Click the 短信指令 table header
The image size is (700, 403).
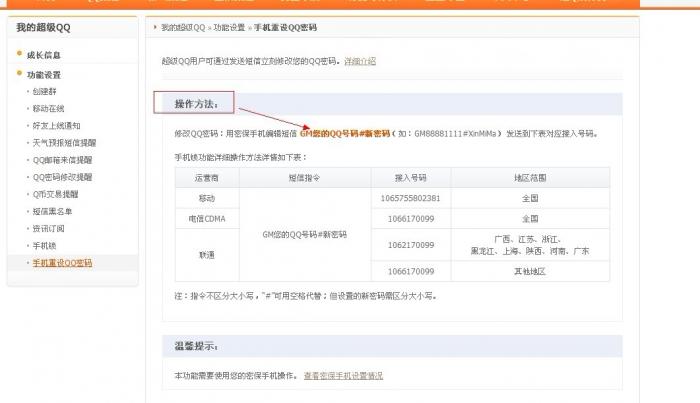pos(304,178)
